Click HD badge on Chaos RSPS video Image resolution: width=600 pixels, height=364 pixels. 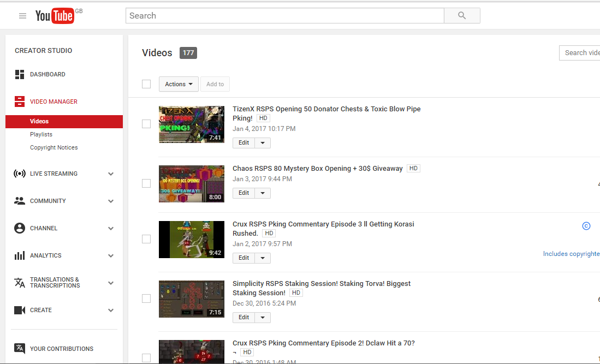coord(413,168)
